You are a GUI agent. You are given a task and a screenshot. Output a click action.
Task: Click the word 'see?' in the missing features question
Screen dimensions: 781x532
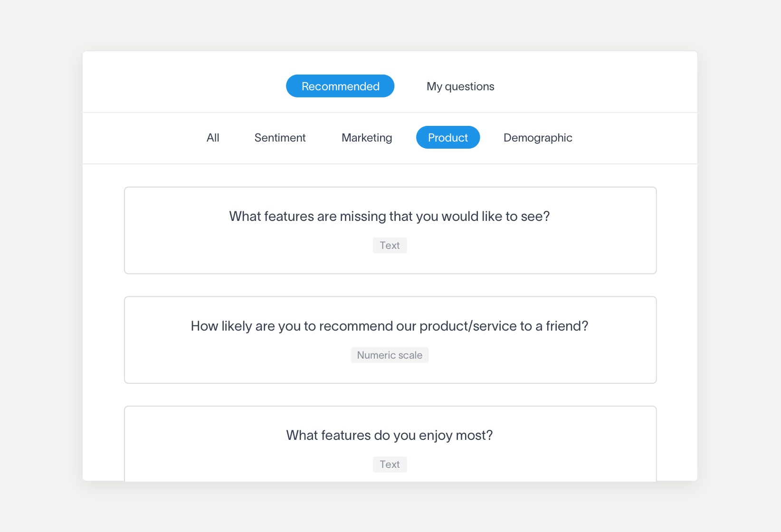point(535,217)
